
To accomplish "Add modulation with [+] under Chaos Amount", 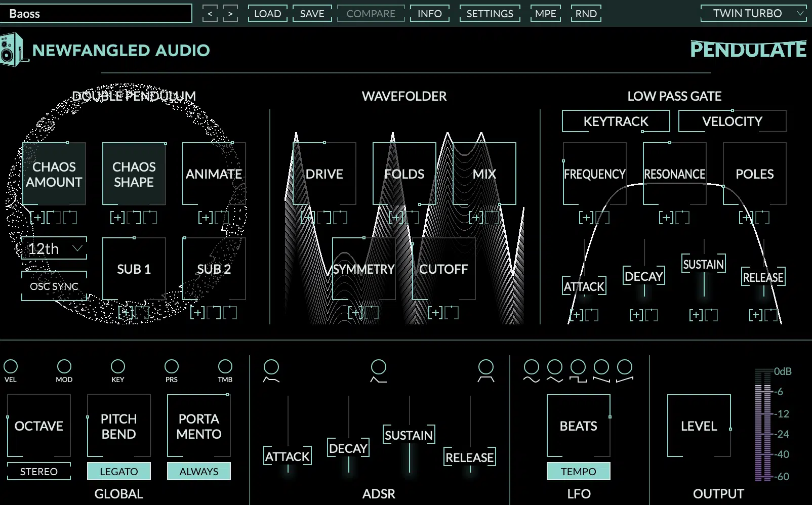I will coord(37,218).
